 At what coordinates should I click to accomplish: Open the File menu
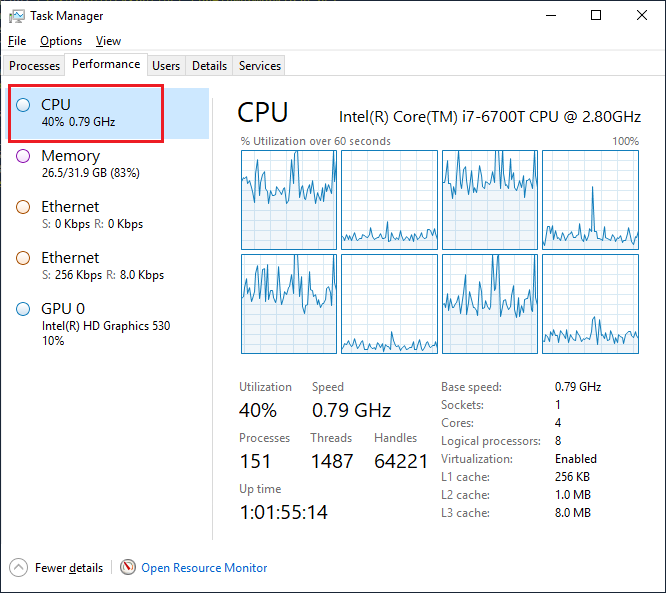(x=17, y=41)
